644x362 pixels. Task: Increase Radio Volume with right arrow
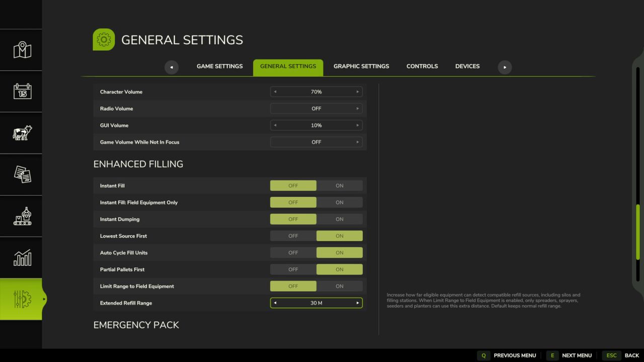pos(358,109)
